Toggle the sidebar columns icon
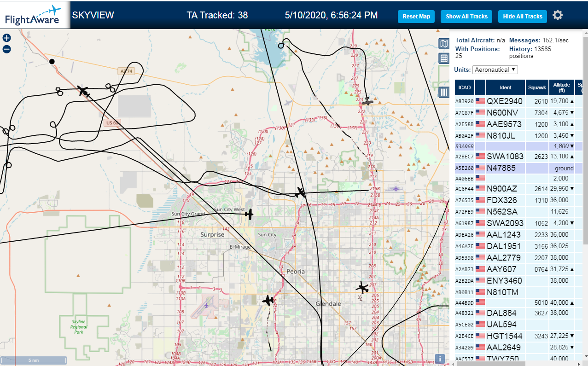 444,92
